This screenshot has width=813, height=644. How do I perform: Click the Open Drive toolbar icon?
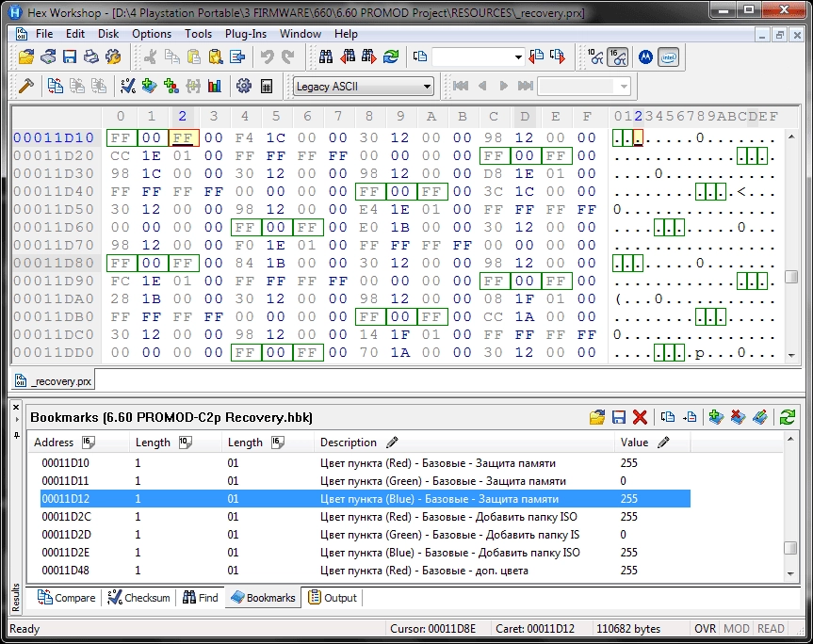click(x=48, y=57)
